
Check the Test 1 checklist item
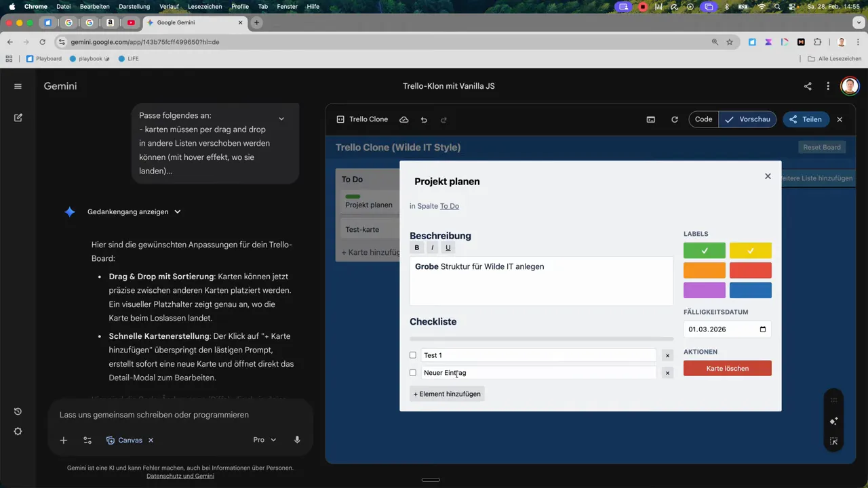tap(413, 355)
